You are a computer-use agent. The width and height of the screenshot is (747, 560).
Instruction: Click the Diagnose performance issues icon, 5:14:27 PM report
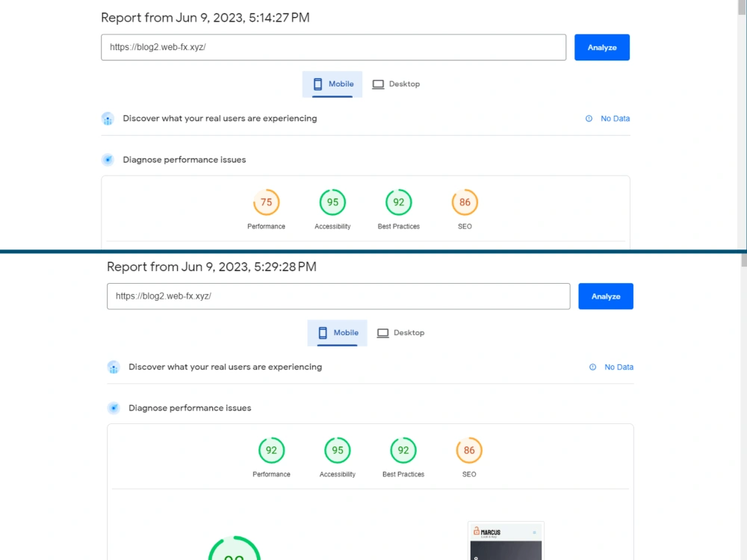(108, 160)
